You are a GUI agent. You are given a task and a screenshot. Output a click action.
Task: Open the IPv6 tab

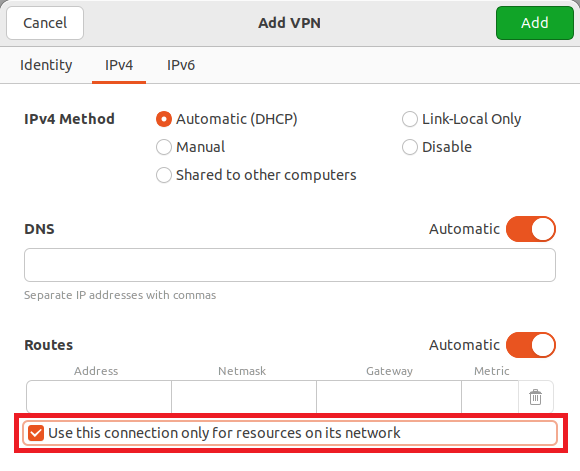pyautogui.click(x=181, y=65)
